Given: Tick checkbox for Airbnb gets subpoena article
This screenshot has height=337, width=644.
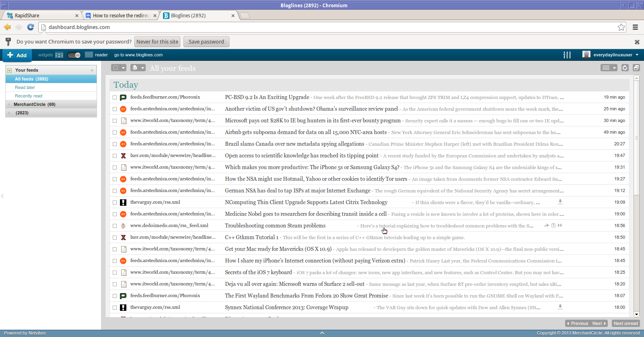Looking at the screenshot, I should pyautogui.click(x=115, y=132).
